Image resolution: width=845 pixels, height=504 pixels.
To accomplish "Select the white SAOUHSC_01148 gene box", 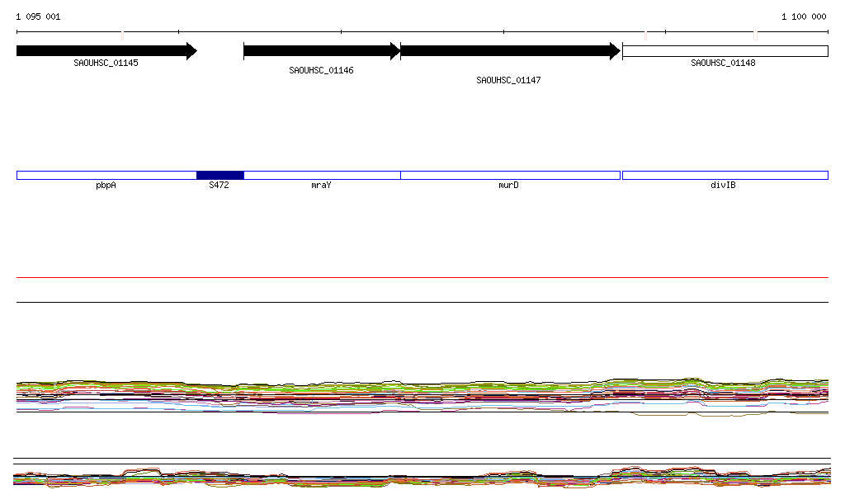I will pos(725,51).
